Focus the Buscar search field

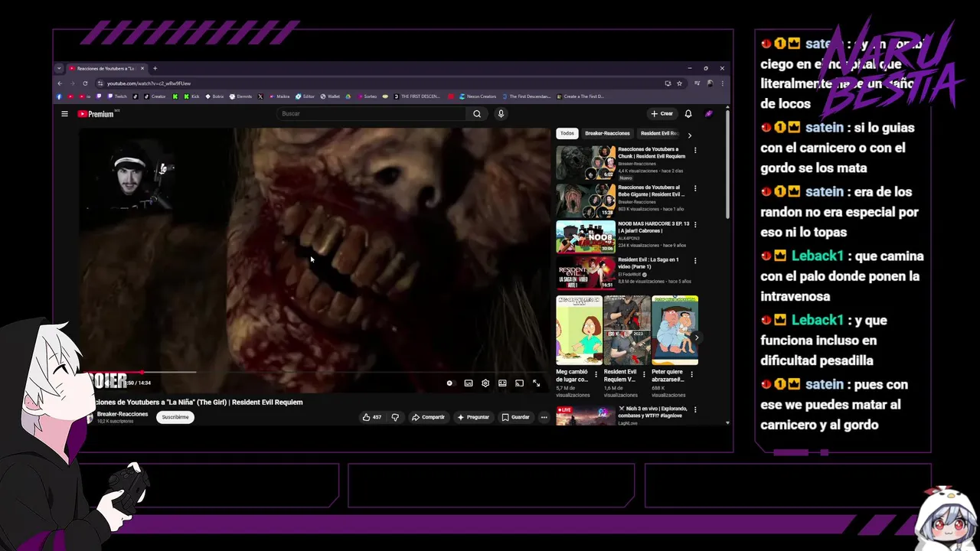pyautogui.click(x=371, y=114)
